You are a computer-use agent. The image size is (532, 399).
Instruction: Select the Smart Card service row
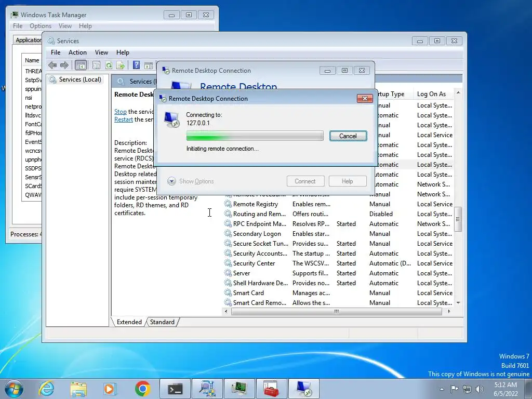click(x=338, y=292)
